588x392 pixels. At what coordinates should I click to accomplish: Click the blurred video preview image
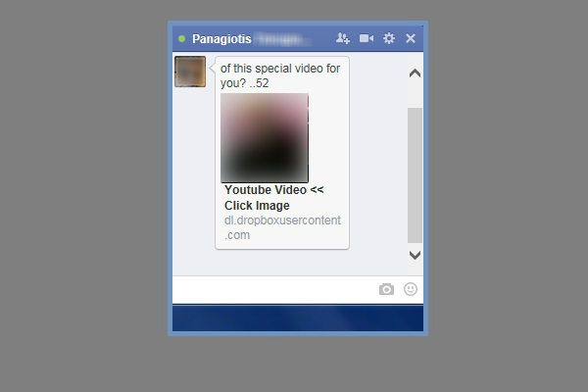(265, 138)
